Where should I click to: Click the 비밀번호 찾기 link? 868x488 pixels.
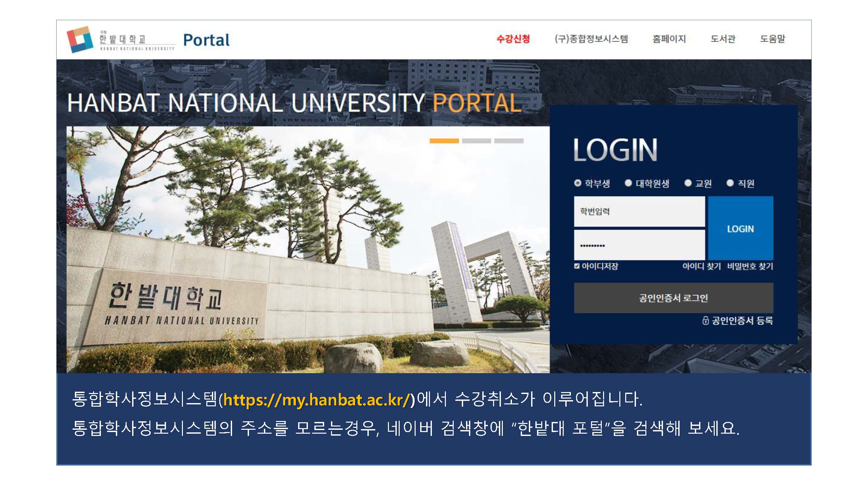(x=750, y=266)
